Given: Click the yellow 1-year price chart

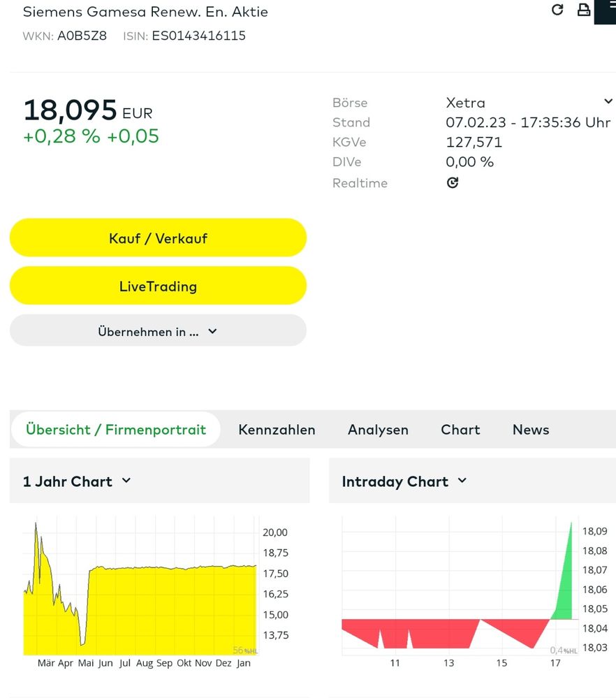Looking at the screenshot, I should (140, 586).
